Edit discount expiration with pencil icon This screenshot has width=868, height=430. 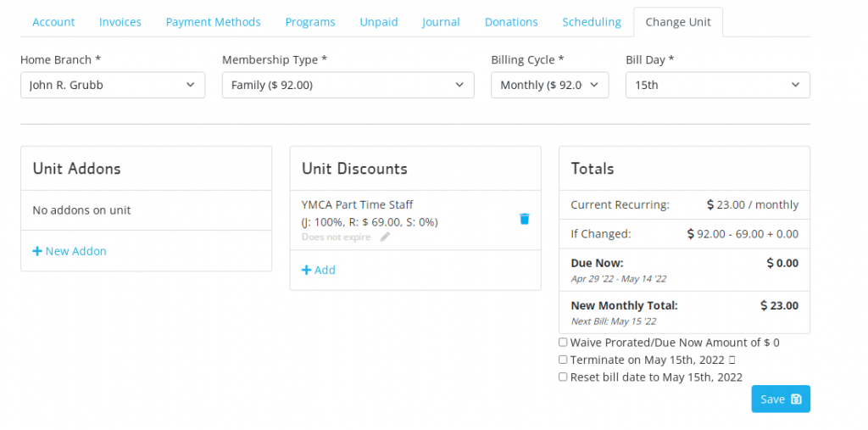coord(386,237)
